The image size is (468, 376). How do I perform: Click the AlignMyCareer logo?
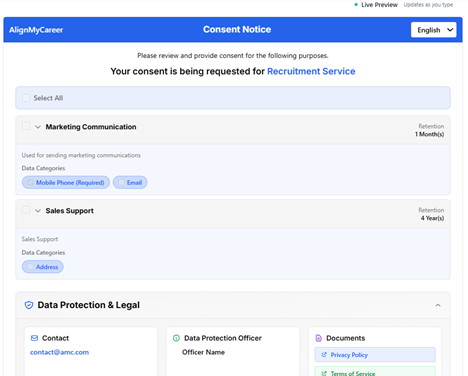tap(36, 30)
